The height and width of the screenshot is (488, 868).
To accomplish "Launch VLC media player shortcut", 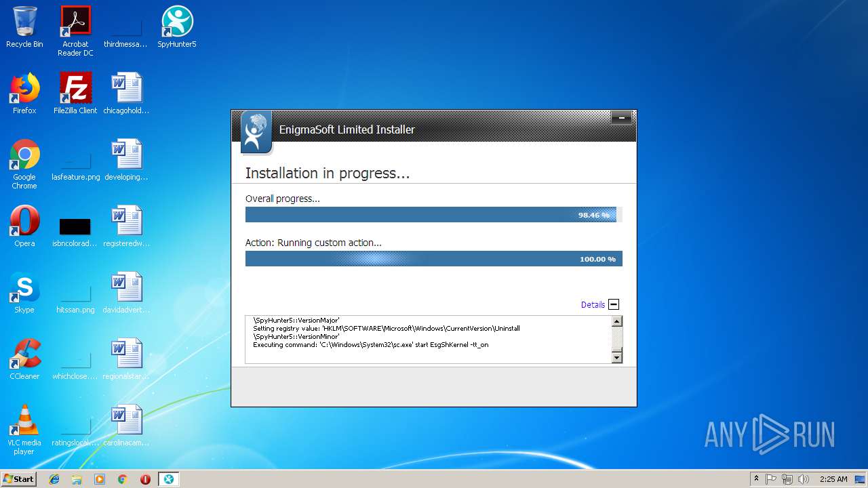I will [24, 430].
